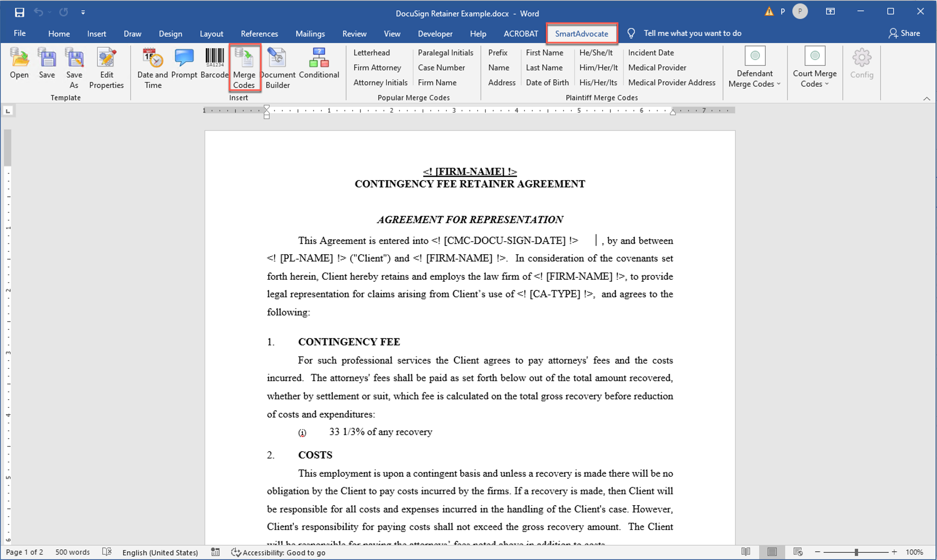Screen dimensions: 937x560
Task: Switch to Web Layout view
Action: tap(798, 552)
